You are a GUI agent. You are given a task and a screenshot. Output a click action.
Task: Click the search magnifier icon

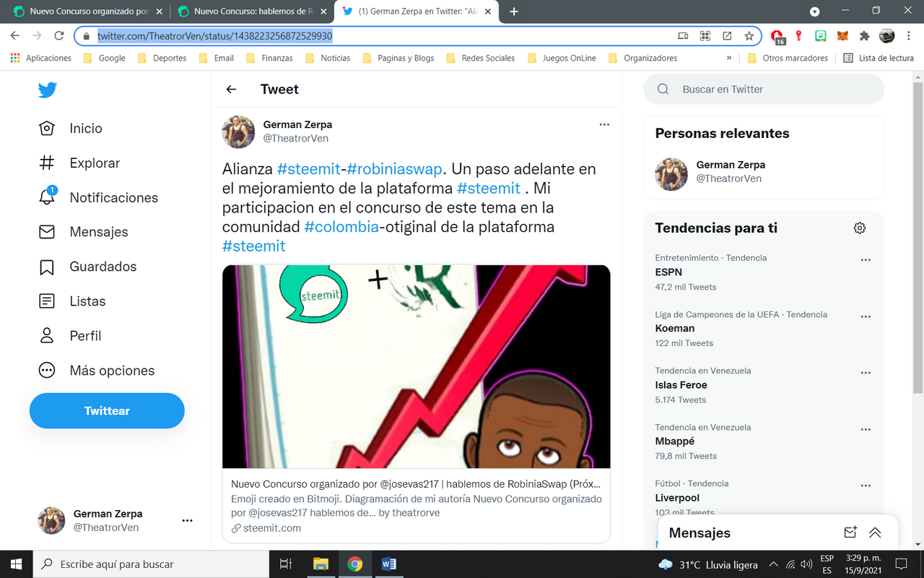click(x=663, y=90)
